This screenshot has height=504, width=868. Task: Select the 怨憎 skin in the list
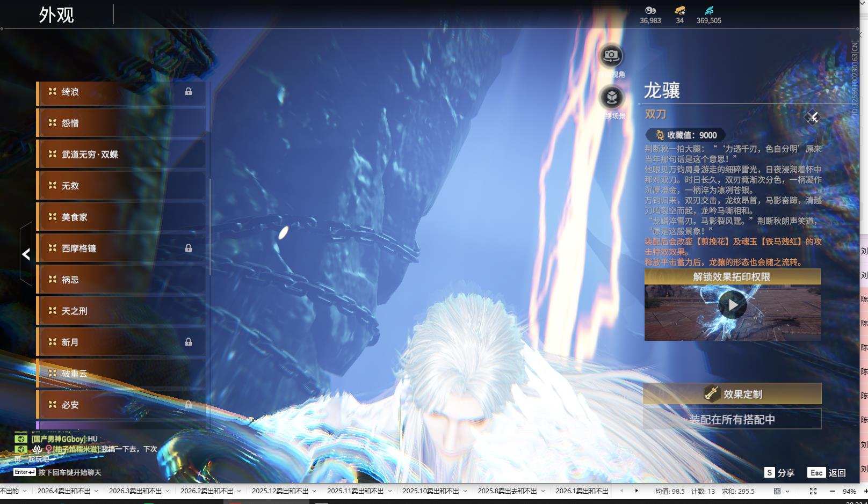coord(121,123)
